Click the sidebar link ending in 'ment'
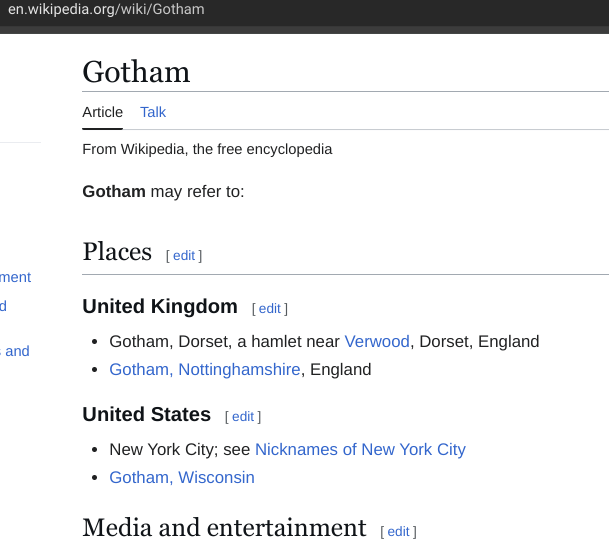609x548 pixels. [x=15, y=277]
